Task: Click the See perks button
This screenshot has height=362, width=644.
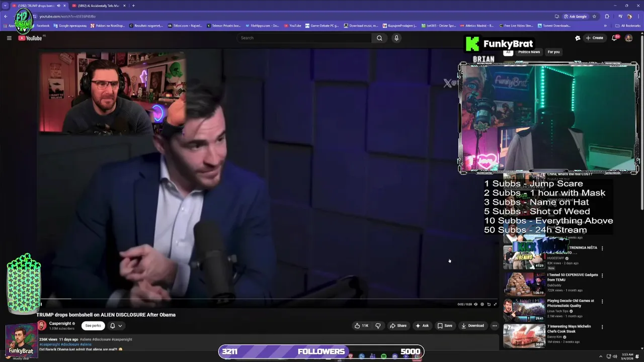Action: (x=93, y=325)
